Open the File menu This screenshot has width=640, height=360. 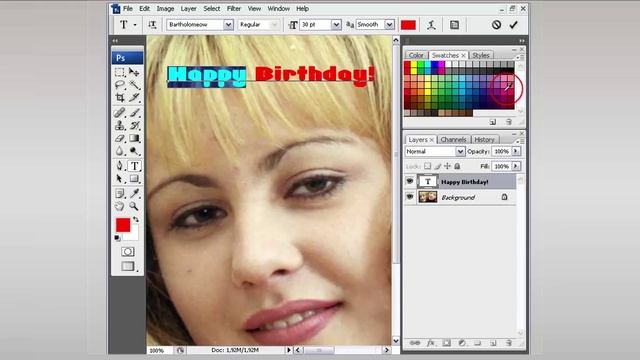click(128, 9)
